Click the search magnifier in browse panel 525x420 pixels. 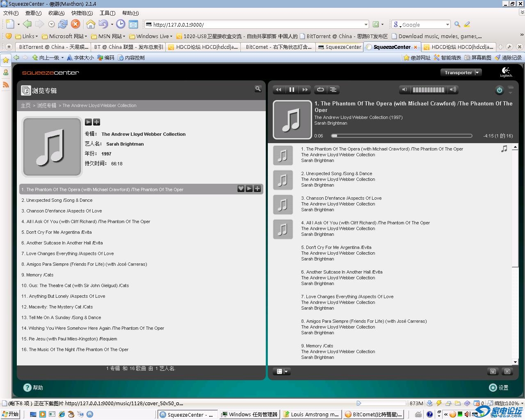pyautogui.click(x=258, y=89)
